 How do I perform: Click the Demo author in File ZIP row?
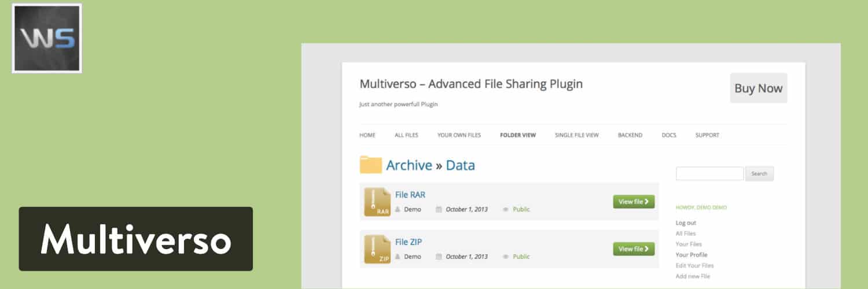click(x=413, y=257)
